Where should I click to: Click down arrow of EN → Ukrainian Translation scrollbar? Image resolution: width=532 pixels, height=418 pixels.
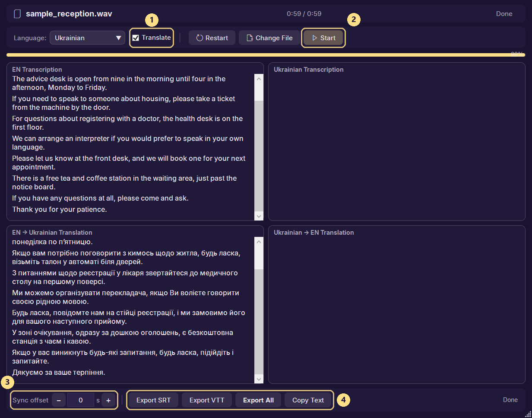click(x=259, y=379)
